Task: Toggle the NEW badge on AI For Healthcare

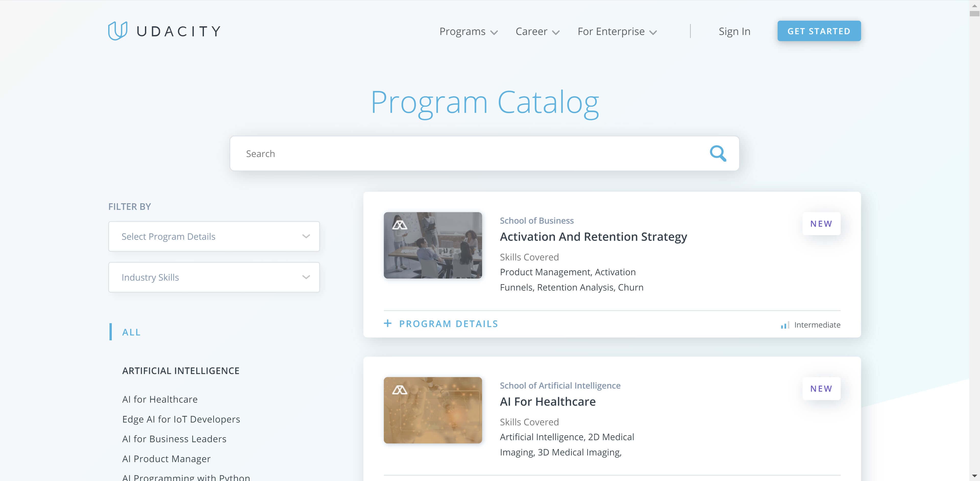Action: click(821, 388)
